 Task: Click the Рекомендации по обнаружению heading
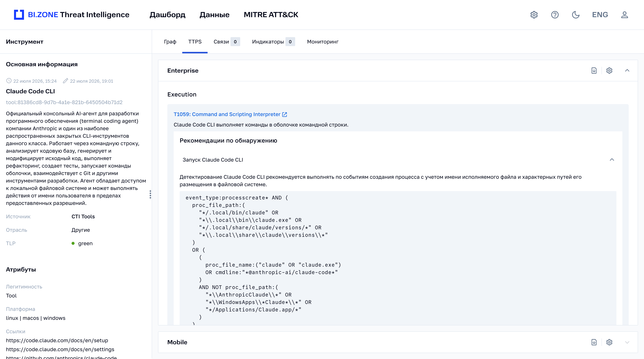tap(228, 141)
